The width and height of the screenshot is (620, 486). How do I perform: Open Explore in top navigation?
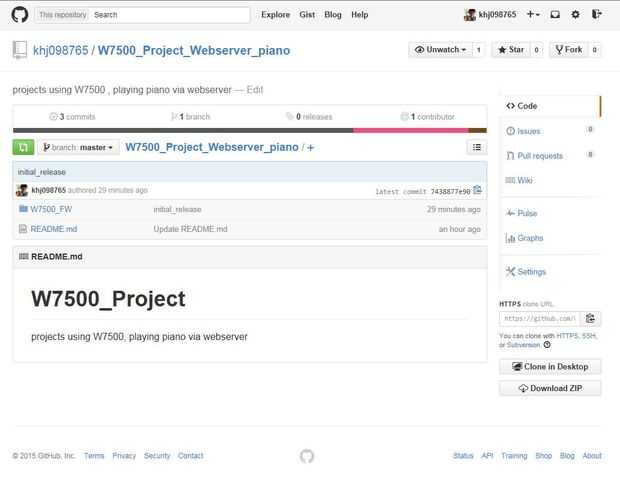coord(275,15)
